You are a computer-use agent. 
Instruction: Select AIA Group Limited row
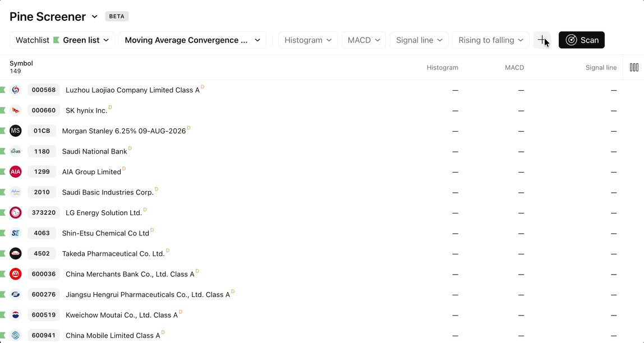tap(91, 171)
